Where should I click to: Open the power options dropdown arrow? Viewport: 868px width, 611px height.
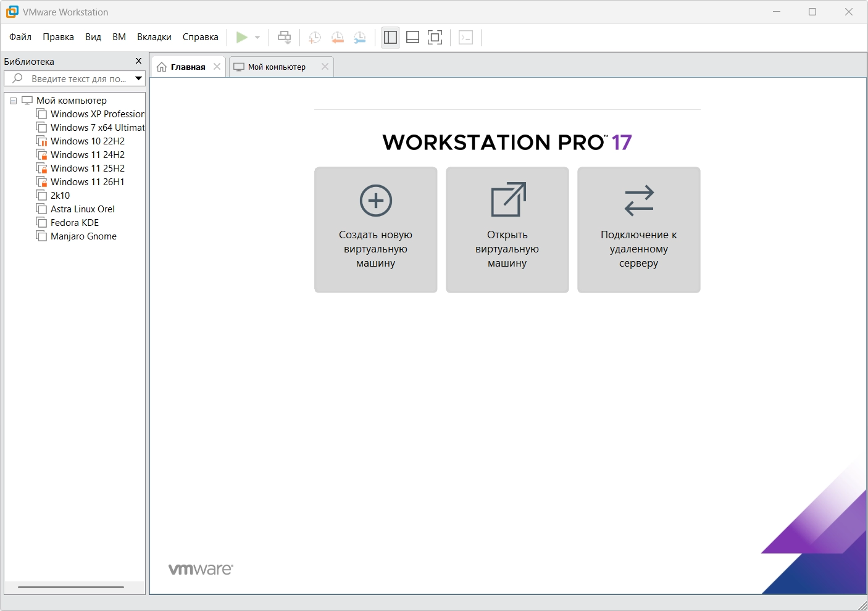point(257,38)
